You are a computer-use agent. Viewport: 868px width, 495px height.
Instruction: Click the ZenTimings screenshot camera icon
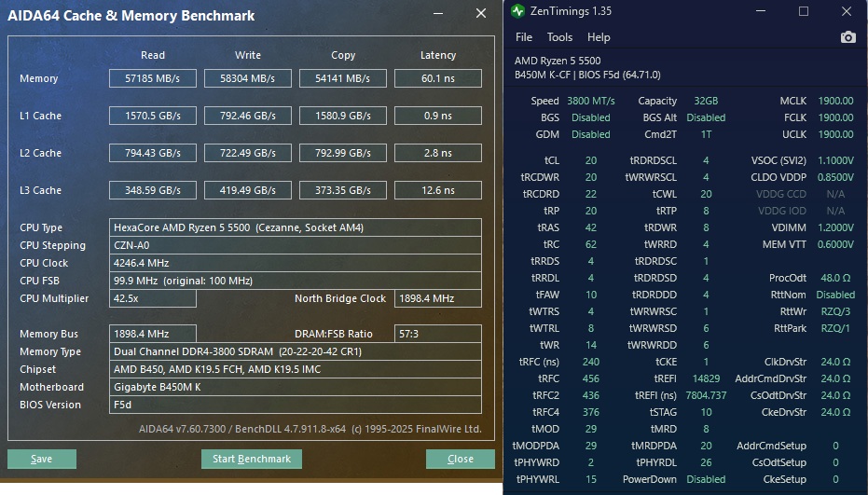click(847, 37)
